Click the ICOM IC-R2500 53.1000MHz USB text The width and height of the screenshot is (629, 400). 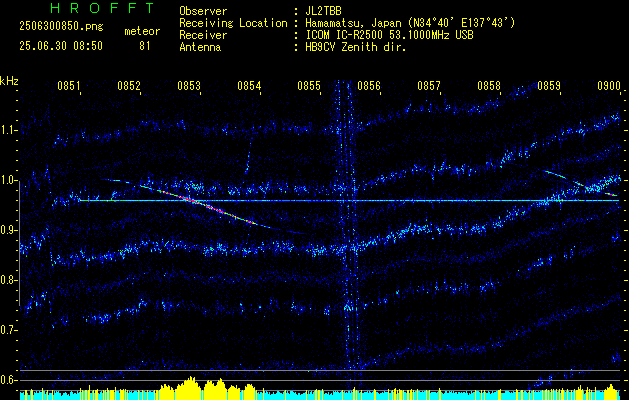pos(389,35)
